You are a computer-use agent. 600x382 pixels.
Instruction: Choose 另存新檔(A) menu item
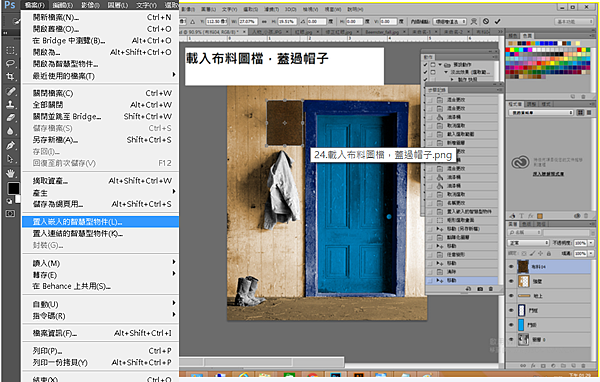(101, 140)
